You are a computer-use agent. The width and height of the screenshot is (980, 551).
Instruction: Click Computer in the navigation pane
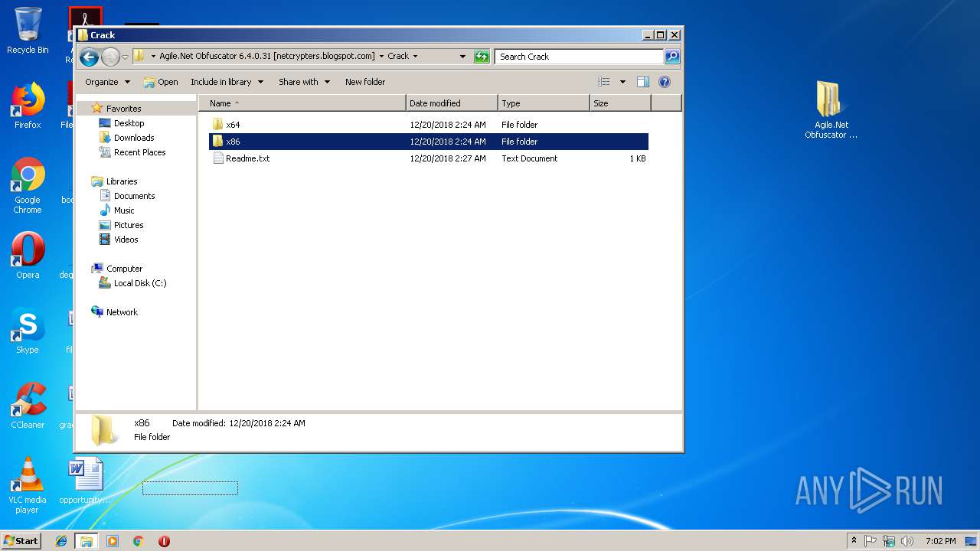pos(124,269)
